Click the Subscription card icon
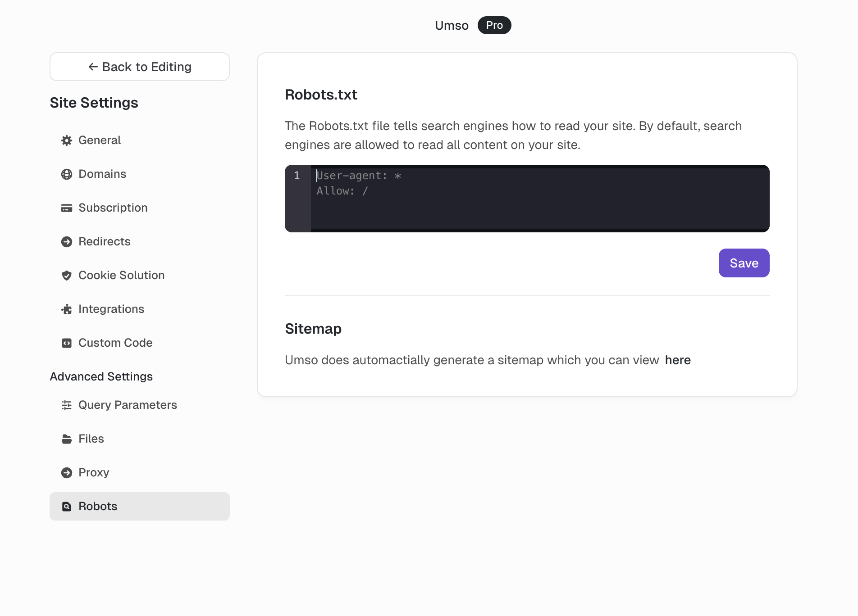858x616 pixels. click(x=67, y=208)
